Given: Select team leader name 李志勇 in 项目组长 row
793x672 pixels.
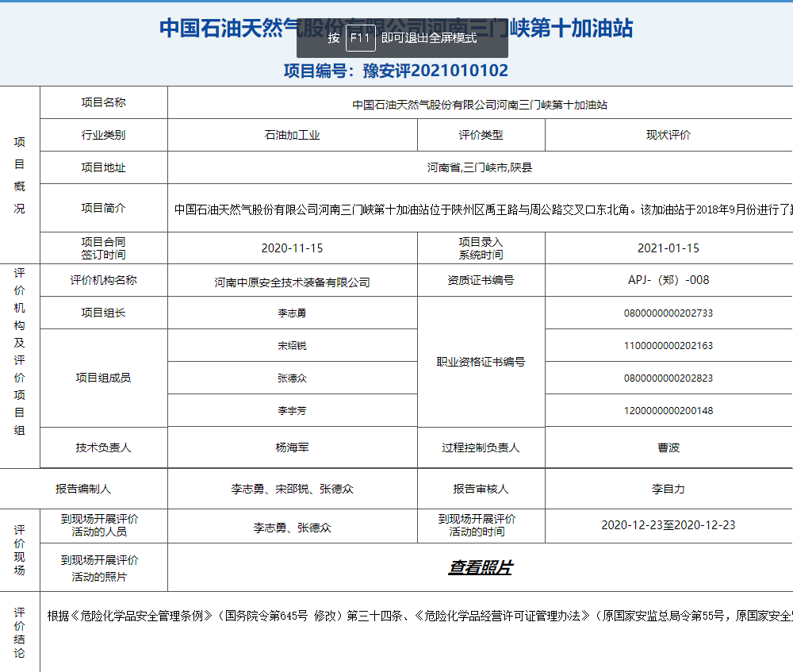Looking at the screenshot, I should (x=293, y=313).
